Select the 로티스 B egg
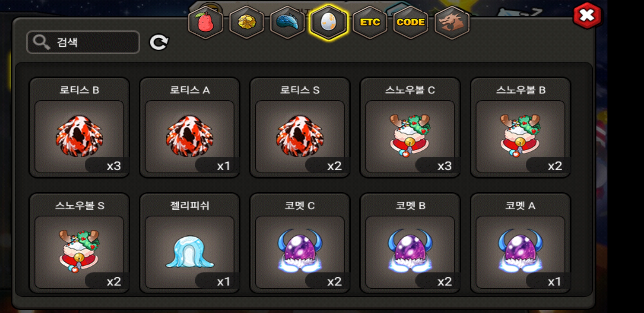Image resolution: width=644 pixels, height=313 pixels. click(x=79, y=128)
